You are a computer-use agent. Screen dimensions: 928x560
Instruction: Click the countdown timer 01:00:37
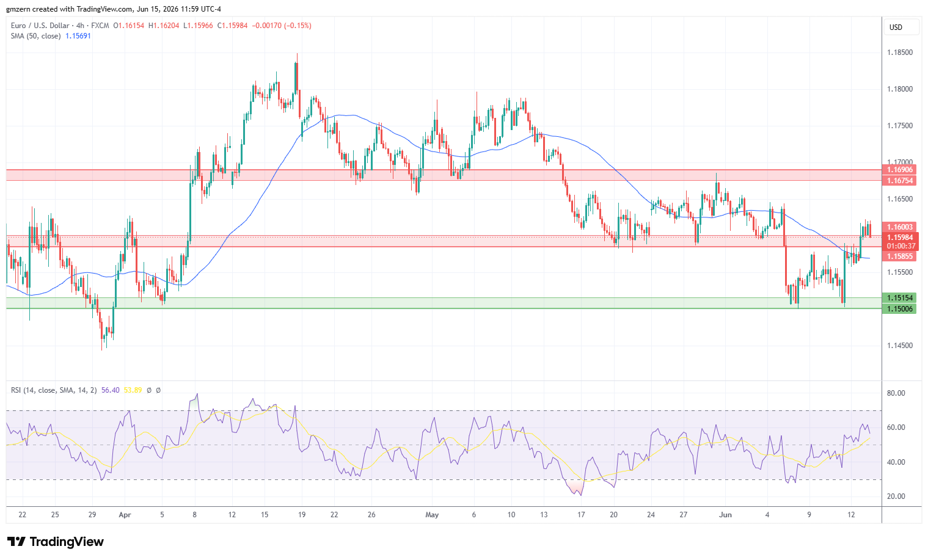point(901,246)
